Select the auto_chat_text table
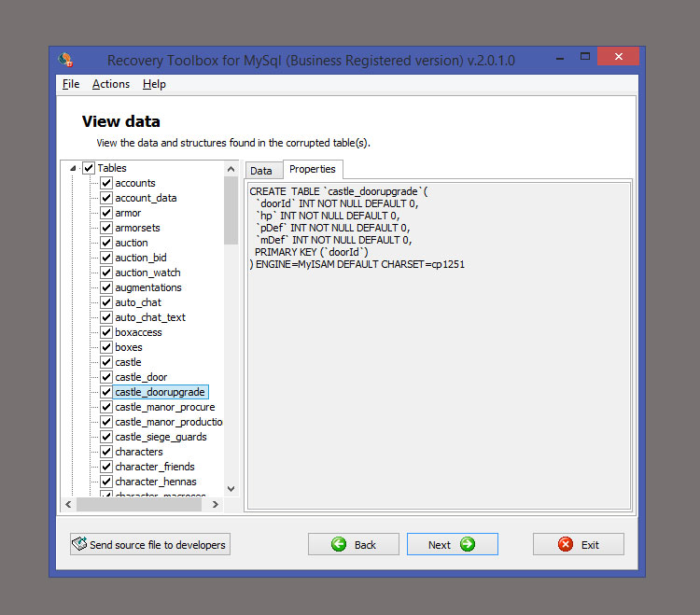The width and height of the screenshot is (700, 615). click(150, 317)
